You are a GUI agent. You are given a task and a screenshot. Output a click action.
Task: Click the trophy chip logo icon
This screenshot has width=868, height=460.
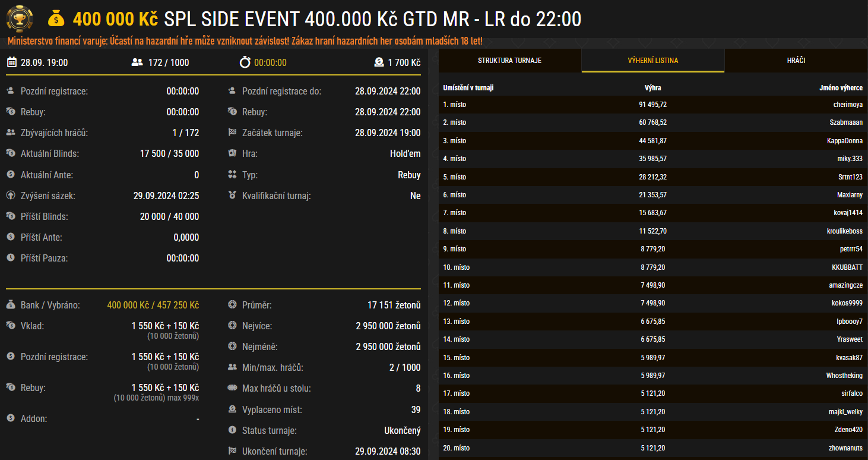pyautogui.click(x=20, y=19)
